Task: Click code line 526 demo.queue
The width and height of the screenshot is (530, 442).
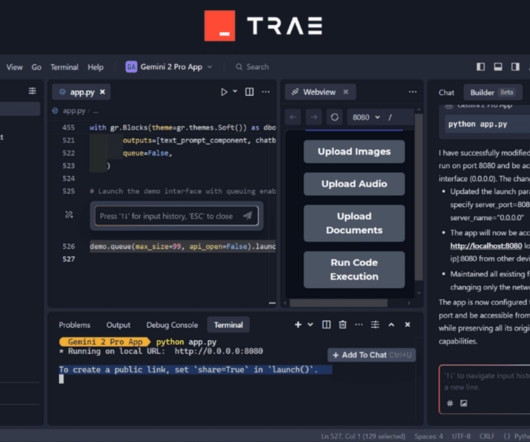Action: point(183,247)
